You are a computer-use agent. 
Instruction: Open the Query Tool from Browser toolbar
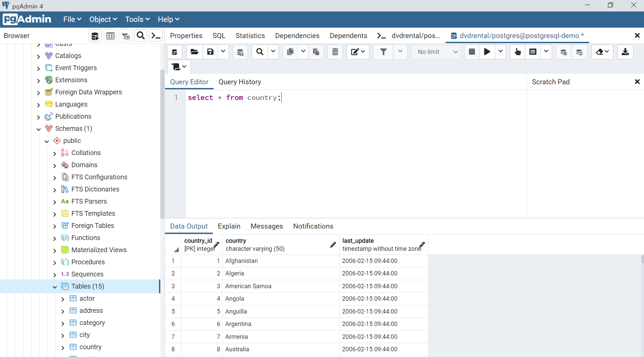[x=95, y=36]
